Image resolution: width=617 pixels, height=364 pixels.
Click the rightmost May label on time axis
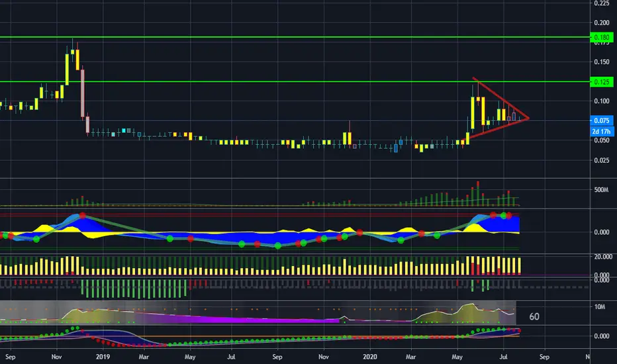coord(457,357)
